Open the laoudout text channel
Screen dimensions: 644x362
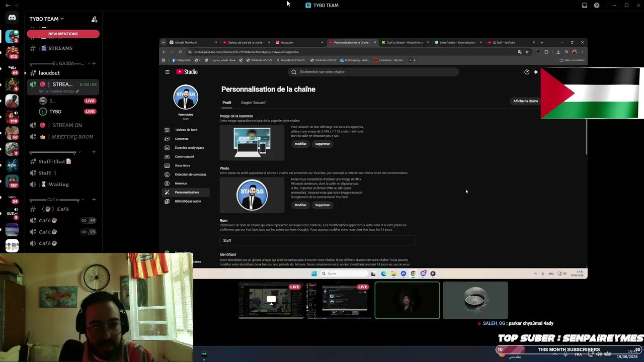[63, 73]
